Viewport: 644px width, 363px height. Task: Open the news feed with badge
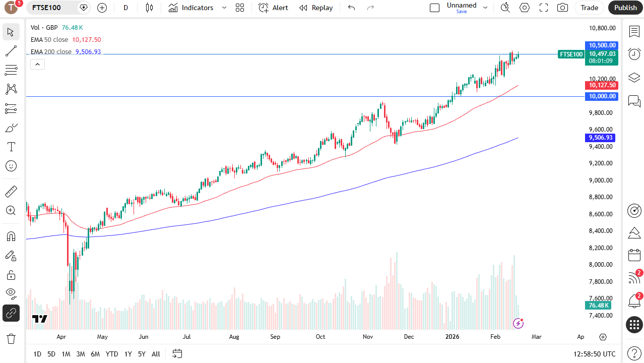coord(634,277)
